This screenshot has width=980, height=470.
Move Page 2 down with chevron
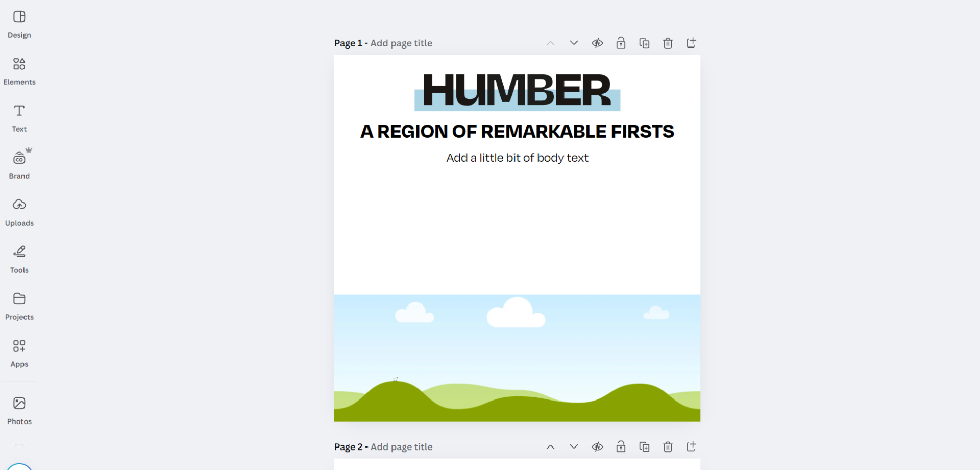tap(574, 447)
